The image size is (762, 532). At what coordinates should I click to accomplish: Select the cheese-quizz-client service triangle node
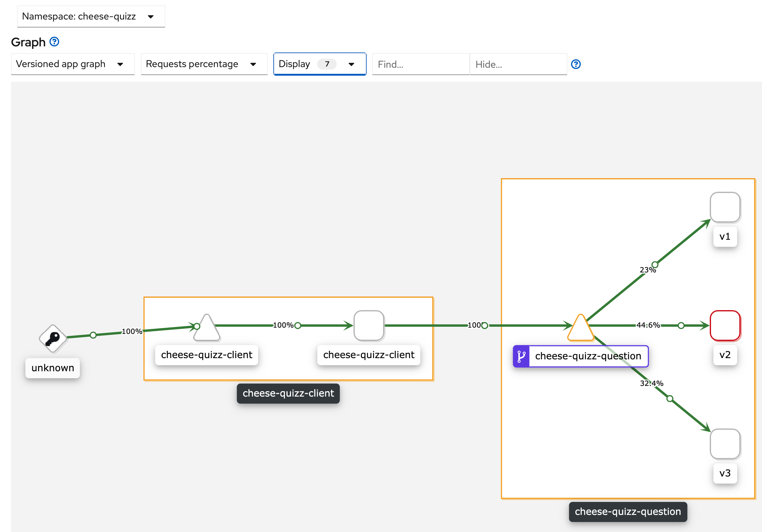[207, 329]
